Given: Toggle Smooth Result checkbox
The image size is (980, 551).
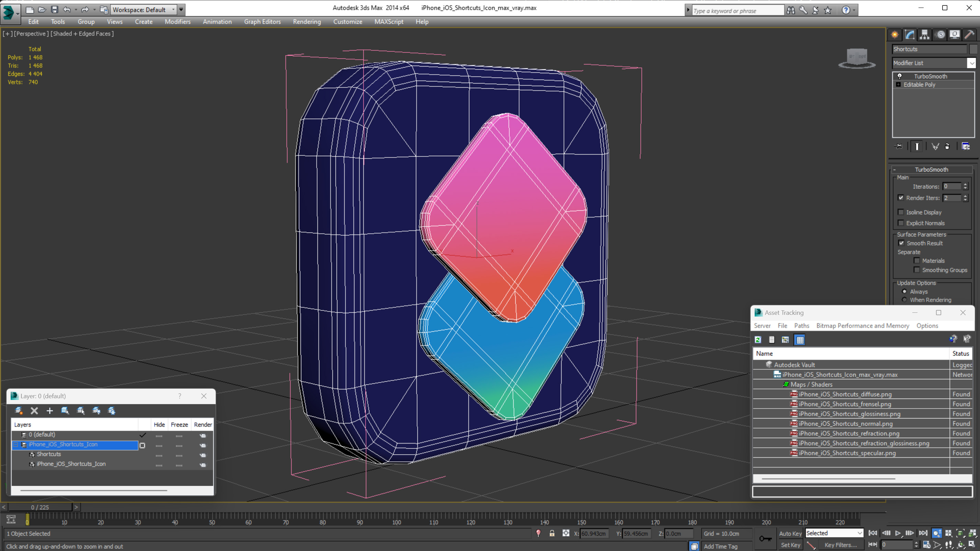Looking at the screenshot, I should tap(901, 243).
